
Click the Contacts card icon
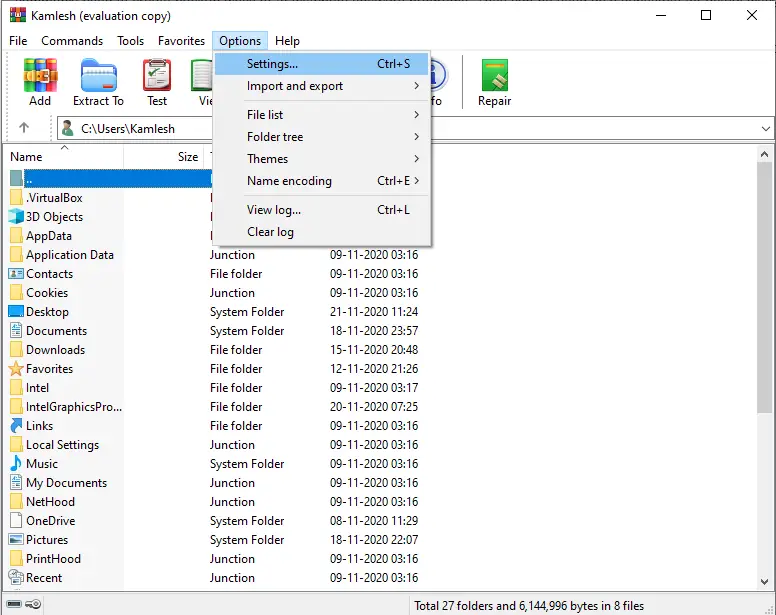click(16, 273)
